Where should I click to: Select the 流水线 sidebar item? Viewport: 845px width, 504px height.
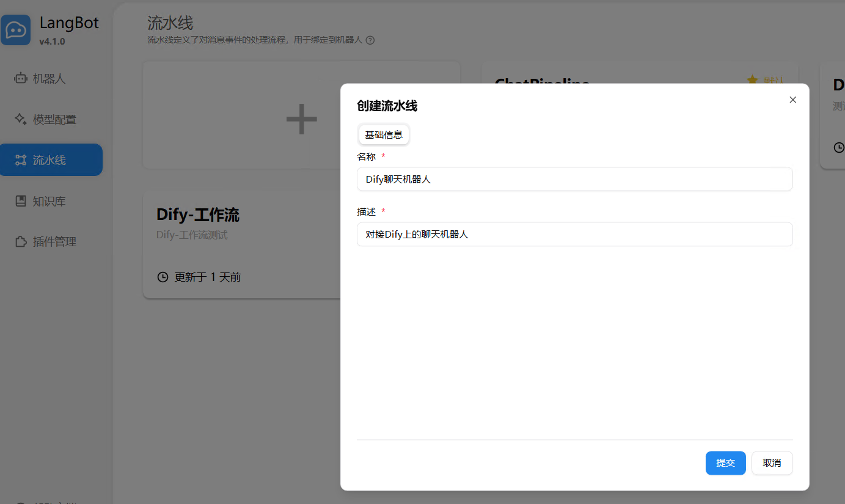tap(50, 160)
